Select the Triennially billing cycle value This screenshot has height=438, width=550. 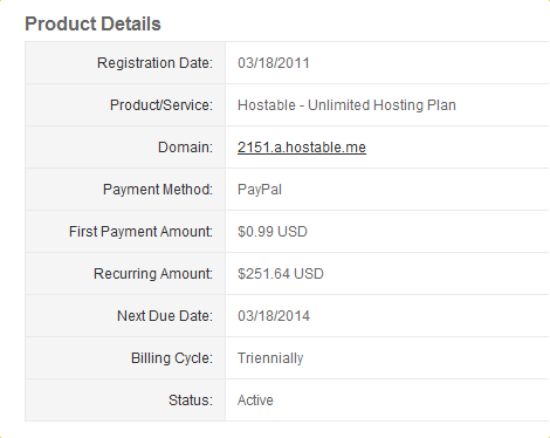[270, 358]
